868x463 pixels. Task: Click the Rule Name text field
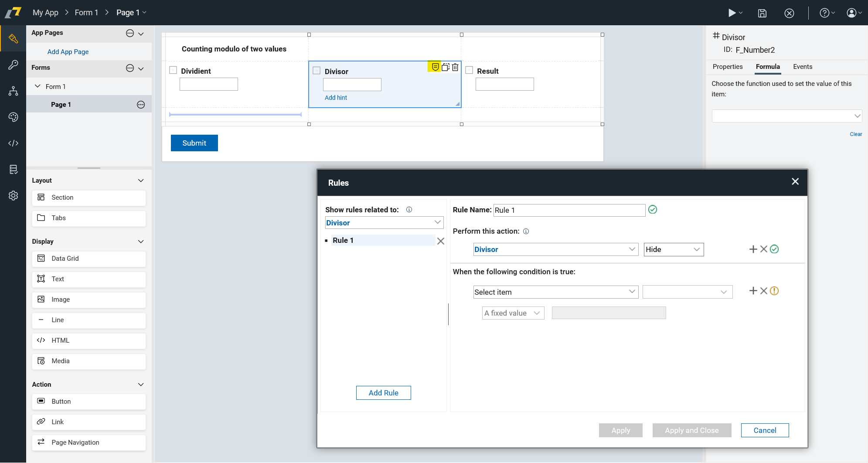tap(569, 210)
